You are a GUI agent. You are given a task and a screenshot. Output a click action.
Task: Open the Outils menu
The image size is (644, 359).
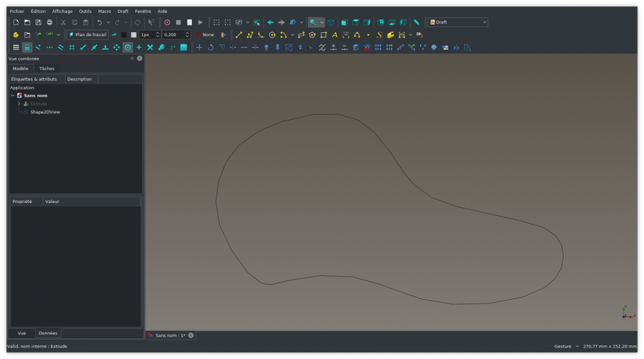click(85, 11)
